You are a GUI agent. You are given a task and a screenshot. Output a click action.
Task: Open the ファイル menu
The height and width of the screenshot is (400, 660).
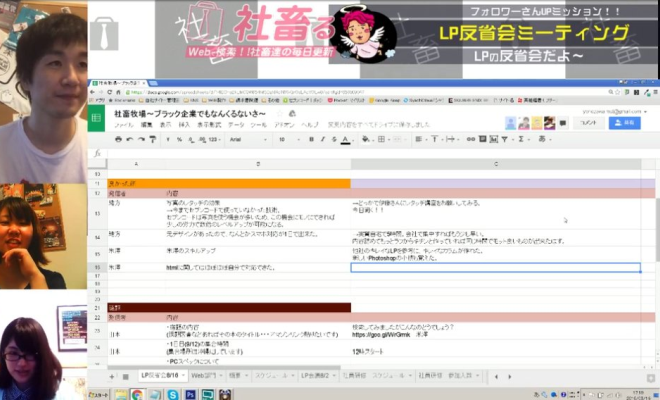pos(122,126)
